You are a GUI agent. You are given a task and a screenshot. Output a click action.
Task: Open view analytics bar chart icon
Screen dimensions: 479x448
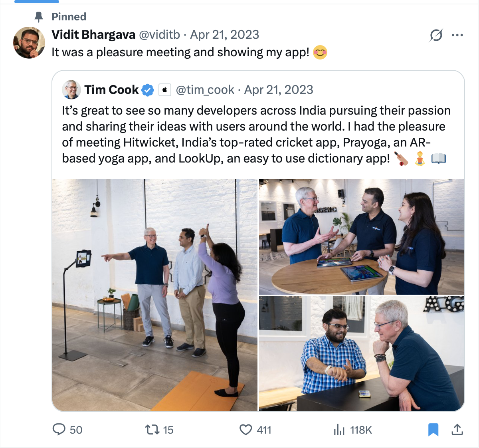point(339,430)
